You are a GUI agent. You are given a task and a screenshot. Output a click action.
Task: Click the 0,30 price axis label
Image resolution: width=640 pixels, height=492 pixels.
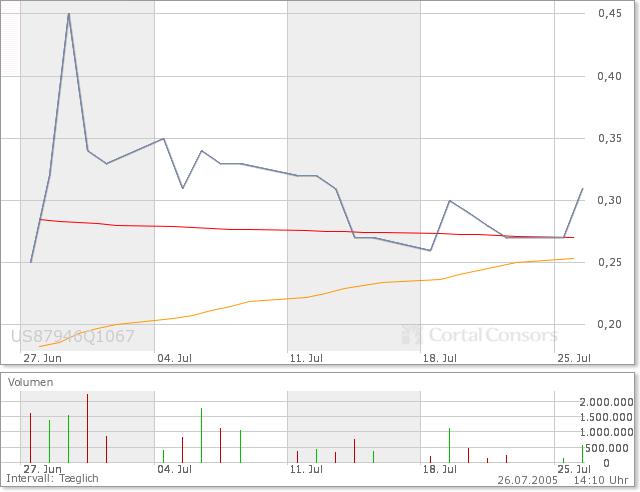click(610, 200)
